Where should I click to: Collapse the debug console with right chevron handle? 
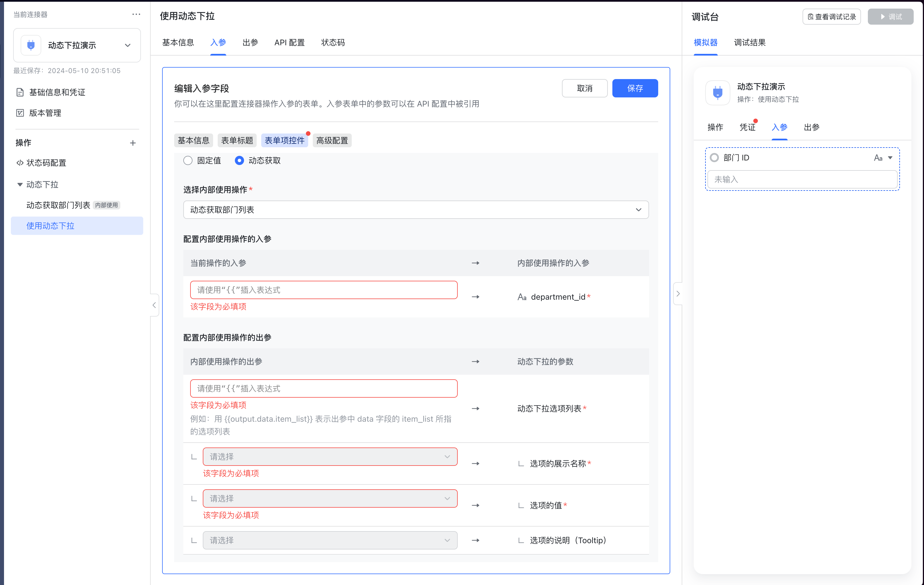[x=678, y=294]
